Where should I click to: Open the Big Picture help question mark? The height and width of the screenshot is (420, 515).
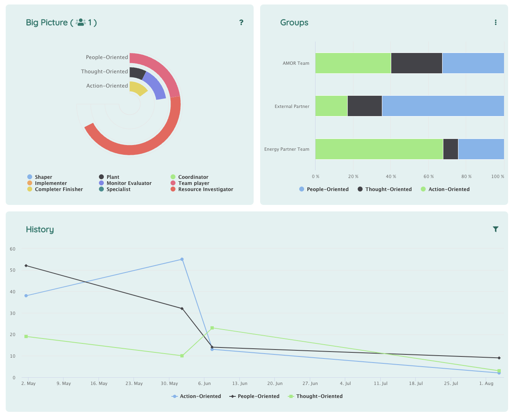tap(241, 22)
